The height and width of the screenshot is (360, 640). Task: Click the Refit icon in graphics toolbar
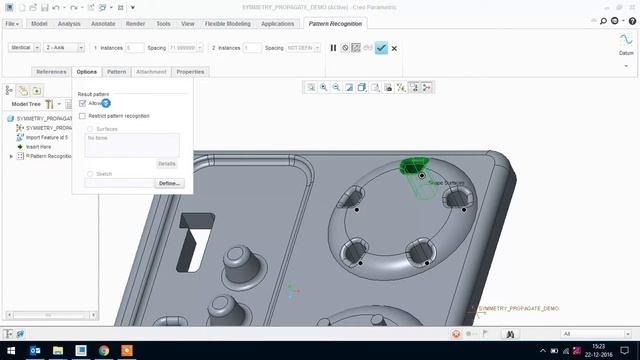click(x=311, y=87)
